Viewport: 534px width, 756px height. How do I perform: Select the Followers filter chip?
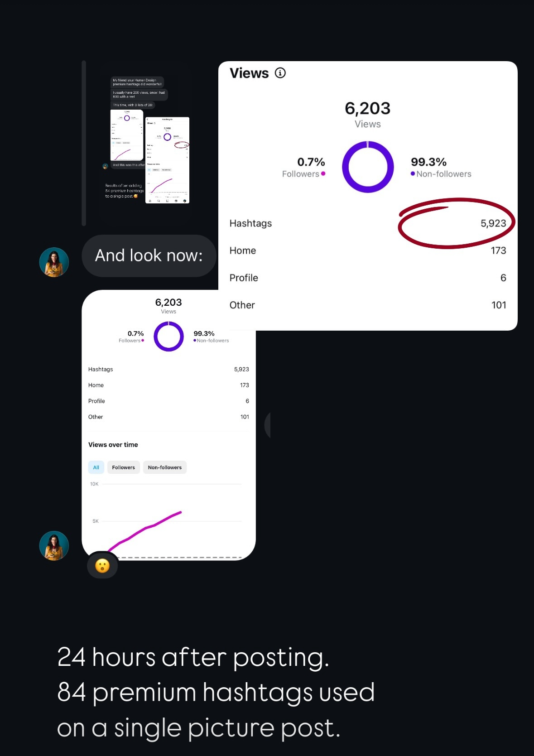pos(123,467)
